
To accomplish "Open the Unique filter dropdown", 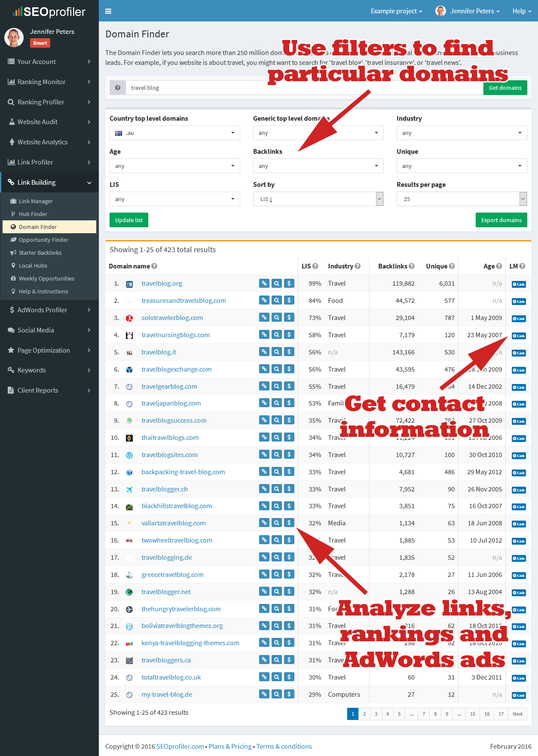I will pyautogui.click(x=462, y=166).
